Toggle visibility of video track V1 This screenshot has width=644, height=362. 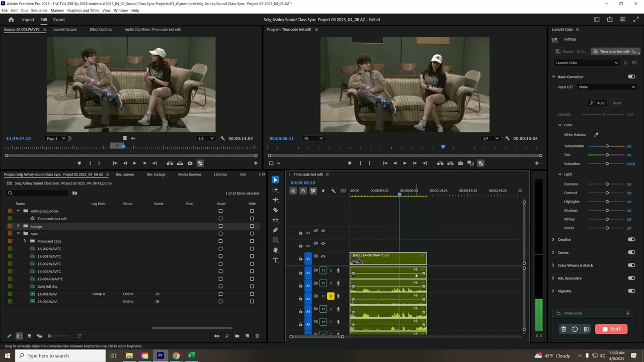pyautogui.click(x=323, y=256)
